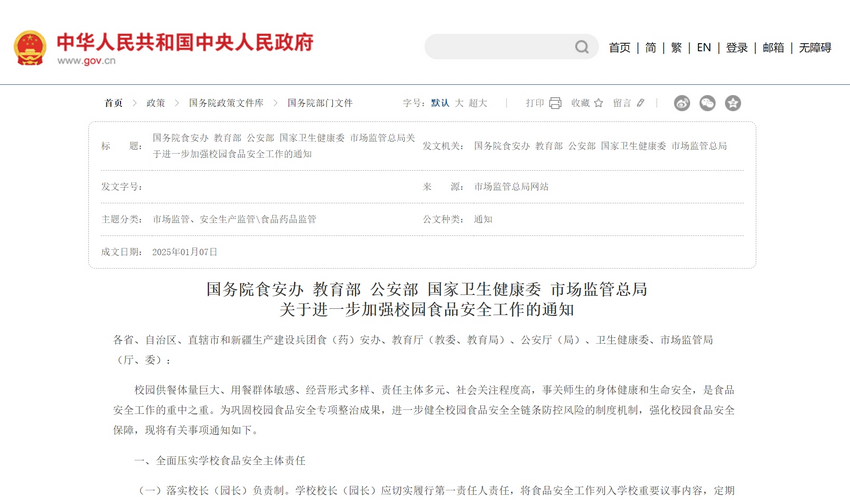The width and height of the screenshot is (850, 500).
Task: Click the site title 中华人民共和国中央人民政府
Action: coord(185,42)
